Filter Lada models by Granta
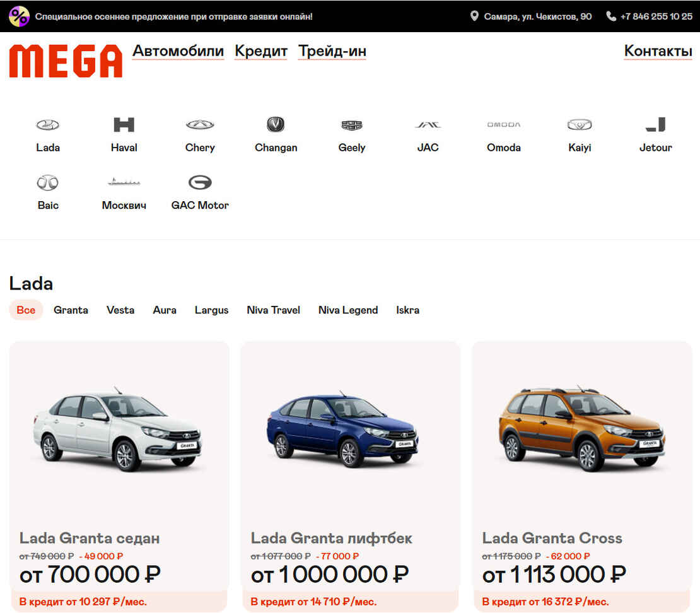700x613 pixels. (x=71, y=310)
